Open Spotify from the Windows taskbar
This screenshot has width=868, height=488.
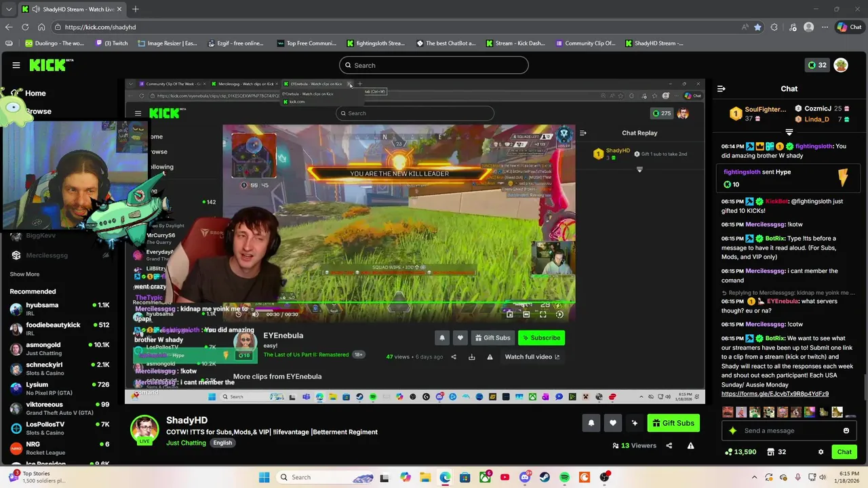point(564,477)
